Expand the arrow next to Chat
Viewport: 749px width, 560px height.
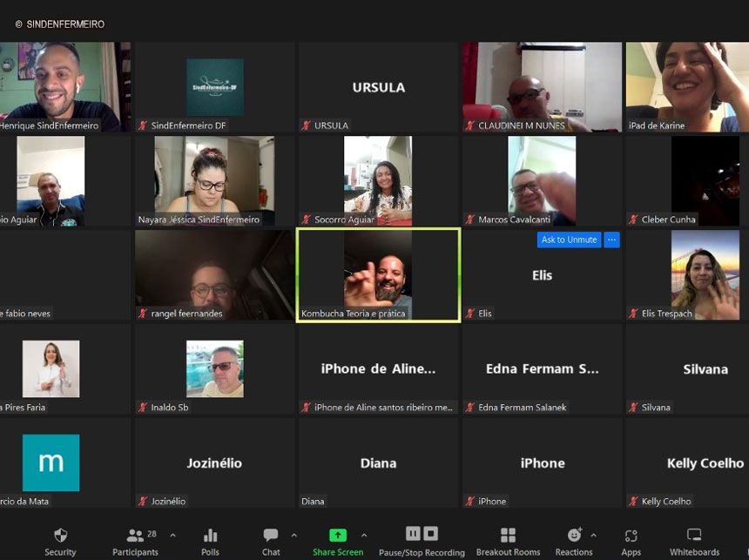point(294,535)
